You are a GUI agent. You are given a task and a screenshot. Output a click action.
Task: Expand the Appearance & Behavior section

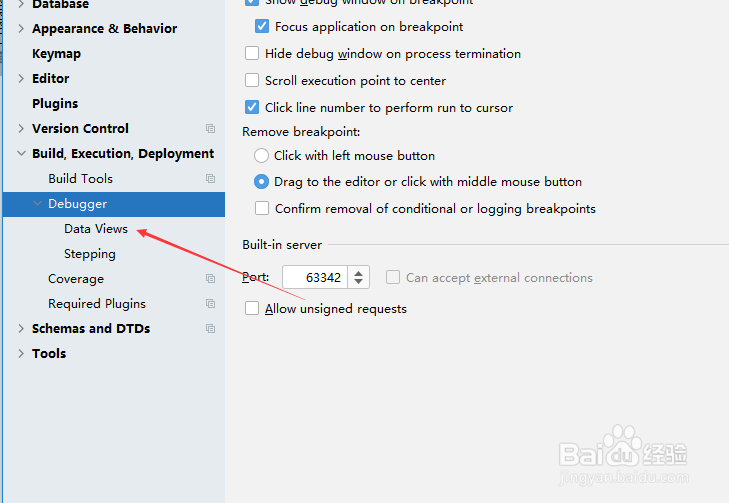[x=21, y=28]
